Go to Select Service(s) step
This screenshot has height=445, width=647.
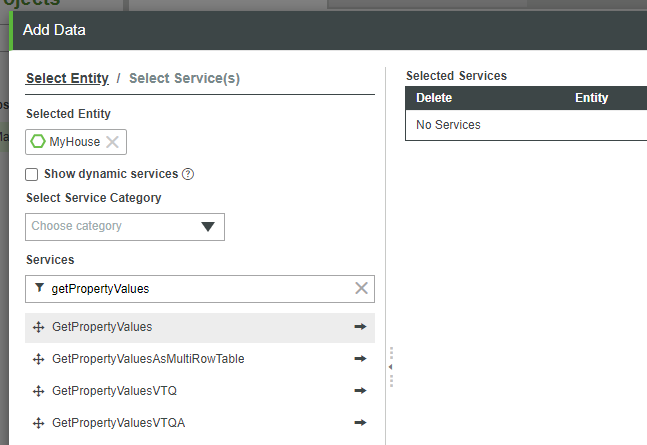pyautogui.click(x=184, y=78)
